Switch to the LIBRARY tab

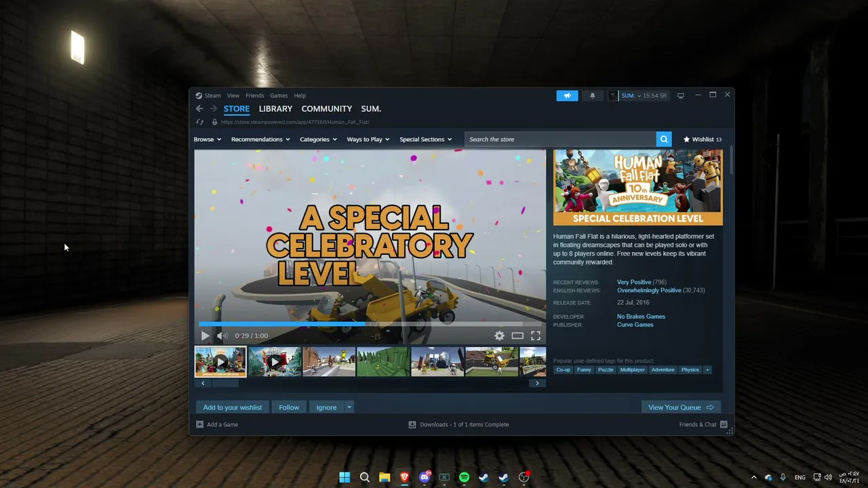point(275,108)
